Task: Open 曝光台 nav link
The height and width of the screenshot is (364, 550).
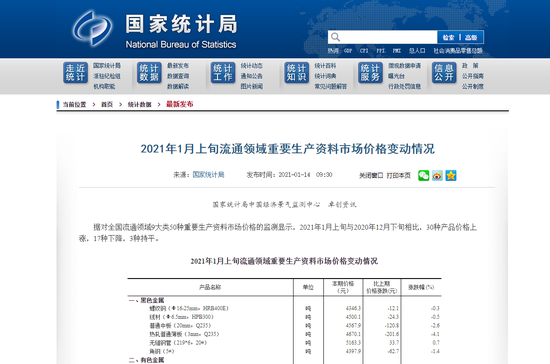Action: click(396, 76)
